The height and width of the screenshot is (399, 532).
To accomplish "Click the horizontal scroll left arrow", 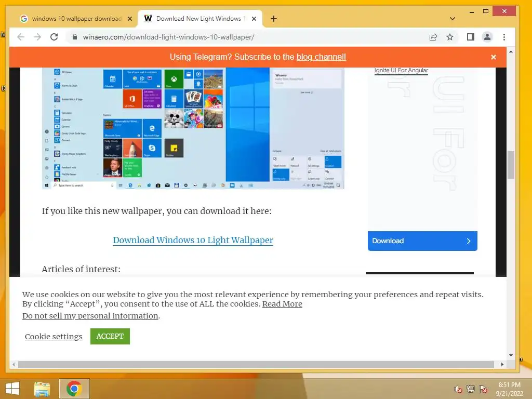I will (14, 364).
